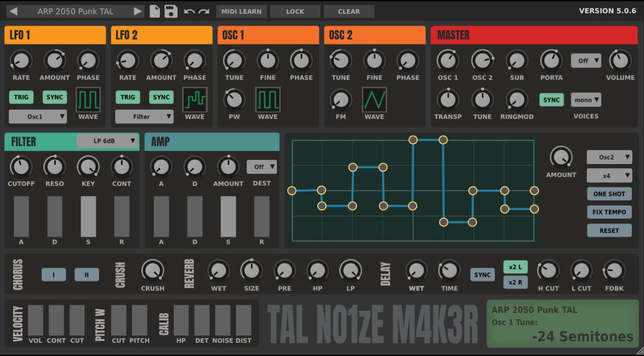Enable ONE SHOT mode
The width and height of the screenshot is (644, 356).
tap(609, 194)
